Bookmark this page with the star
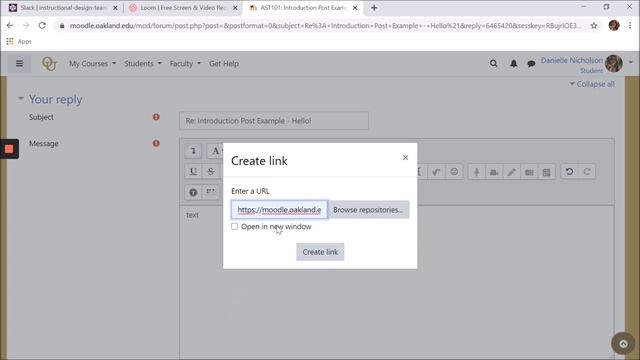Image resolution: width=640 pixels, height=360 pixels. 594,26
